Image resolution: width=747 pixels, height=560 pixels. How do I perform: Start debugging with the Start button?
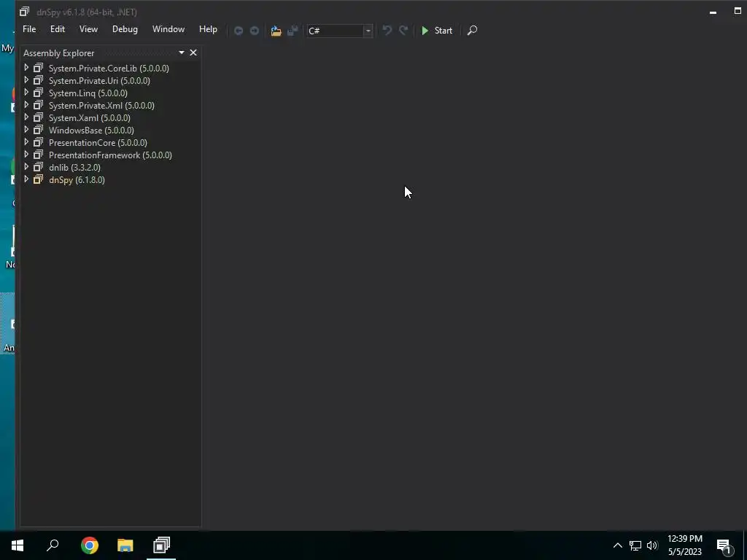click(437, 31)
